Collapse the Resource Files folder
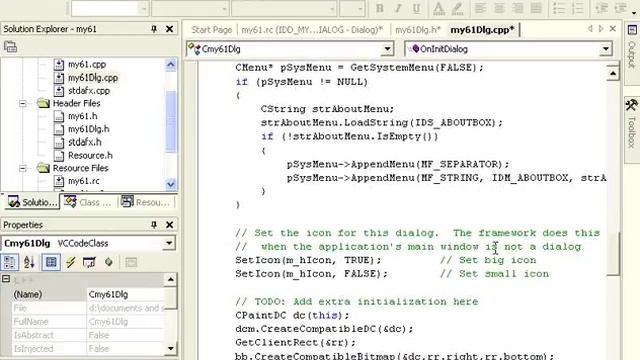Screen dimensions: 640x360 coord(23,168)
